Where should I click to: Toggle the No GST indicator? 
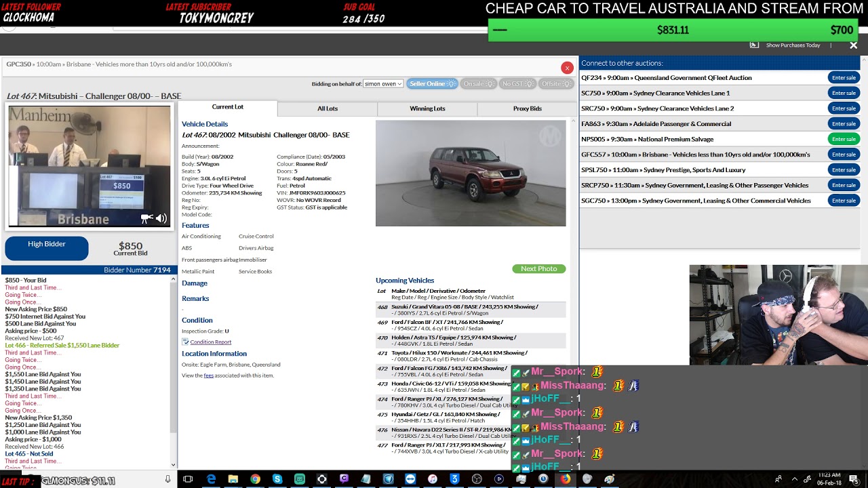(518, 83)
